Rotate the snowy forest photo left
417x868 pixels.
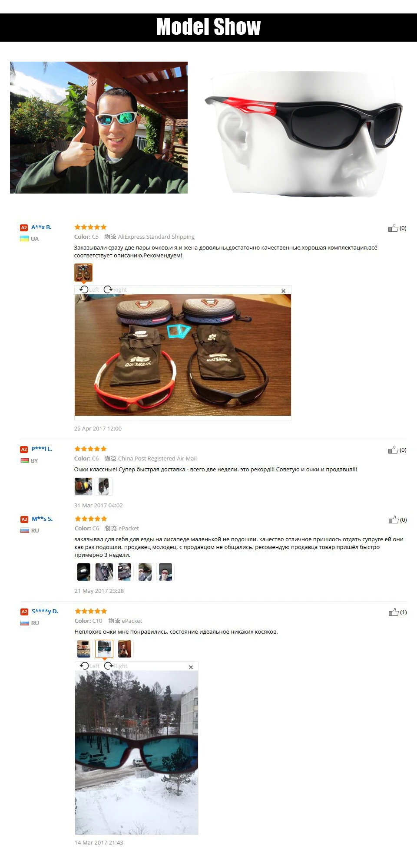tap(89, 666)
